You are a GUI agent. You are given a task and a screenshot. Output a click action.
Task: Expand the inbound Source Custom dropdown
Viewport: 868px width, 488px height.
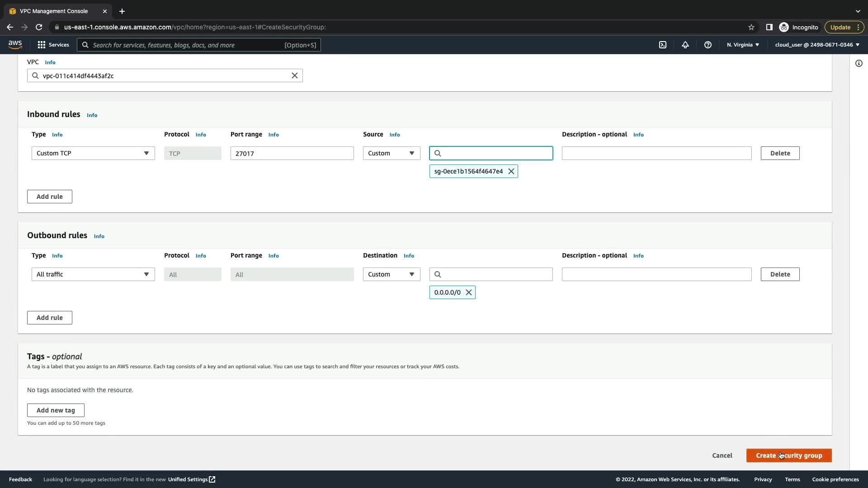392,153
